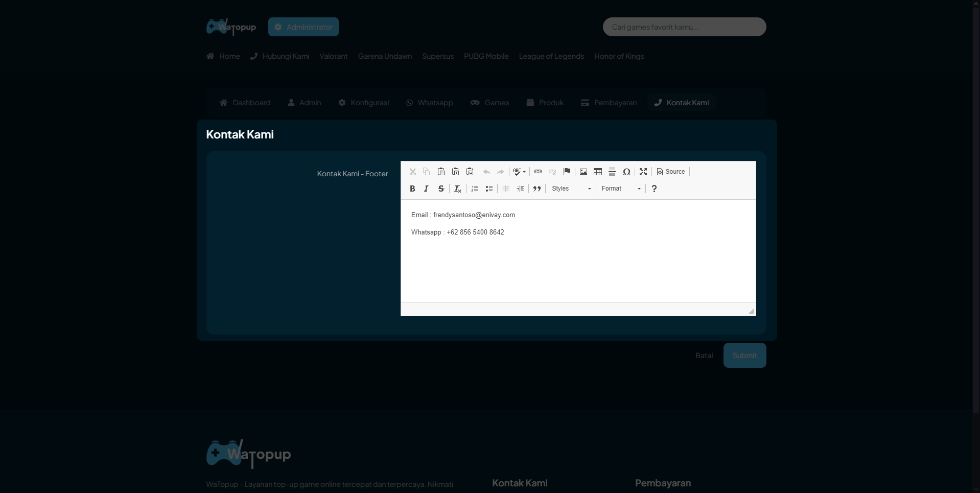
Task: Toggle numbered list
Action: (475, 189)
